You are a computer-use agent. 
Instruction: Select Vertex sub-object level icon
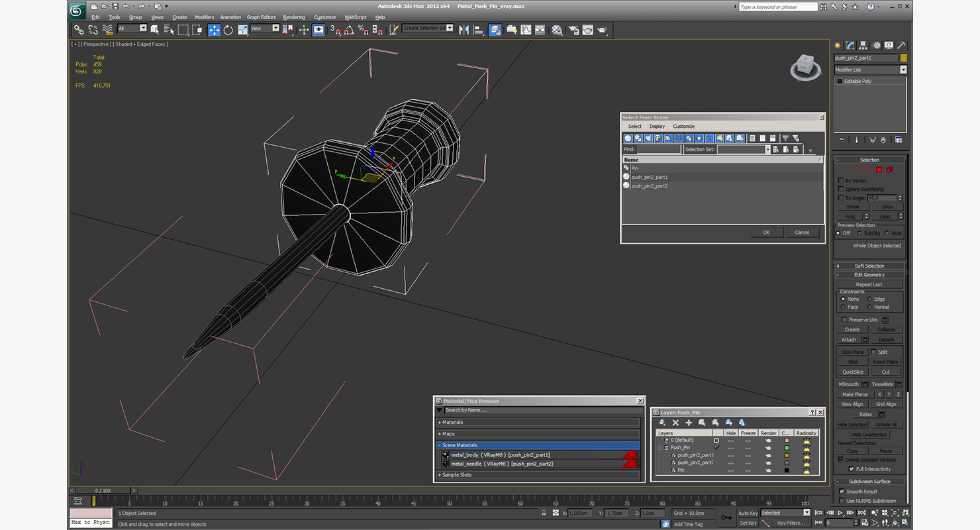[x=848, y=170]
